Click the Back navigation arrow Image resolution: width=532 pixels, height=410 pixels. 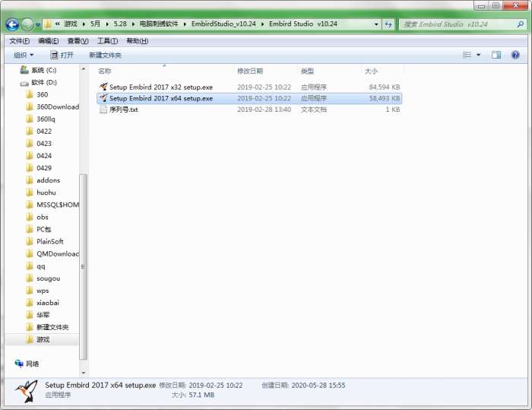coord(12,24)
